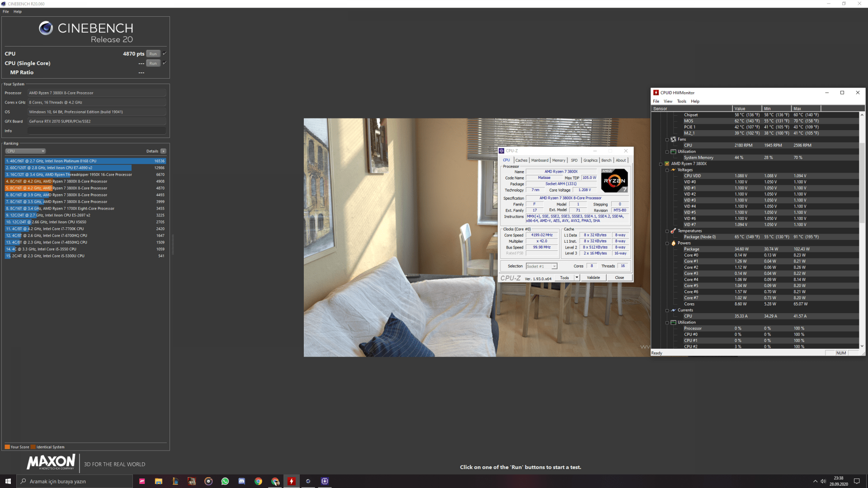Collapse the Powers tree node
The width and height of the screenshot is (868, 488).
point(667,243)
